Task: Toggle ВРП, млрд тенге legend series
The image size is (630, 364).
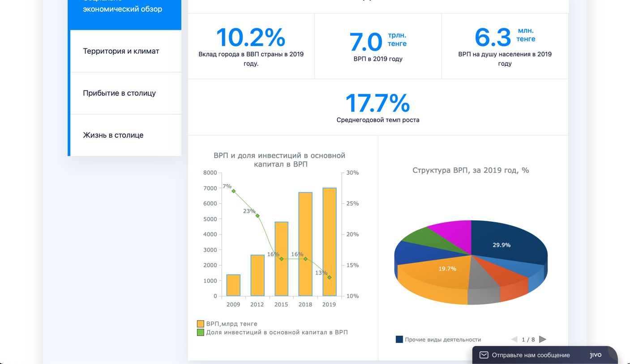Action: tap(227, 324)
